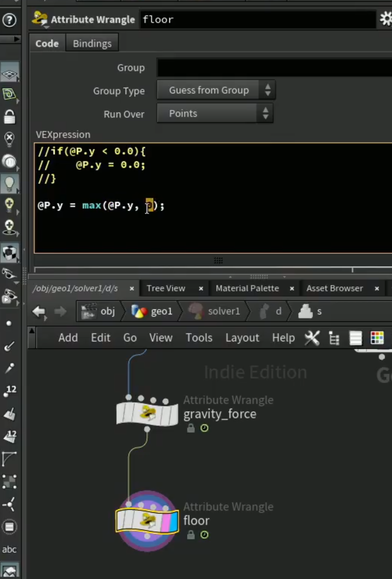The image size is (392, 579).
Task: Open the color palette grid icon
Action: 377,338
